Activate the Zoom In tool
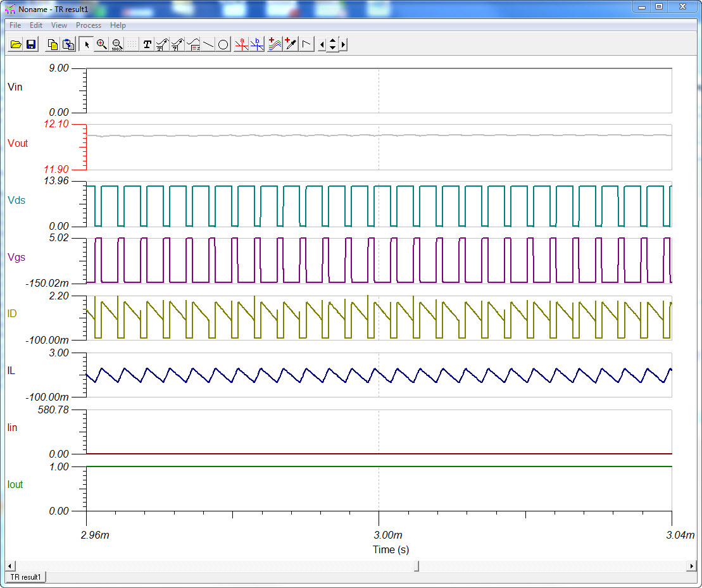Image resolution: width=702 pixels, height=588 pixels. tap(101, 44)
